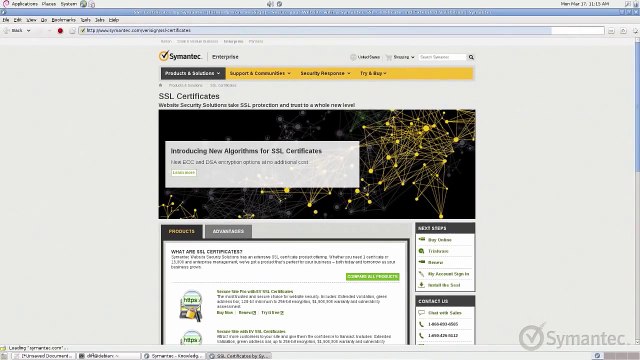
Task: Switch to the Symantec Knowledge taskbar window
Action: click(x=173, y=356)
